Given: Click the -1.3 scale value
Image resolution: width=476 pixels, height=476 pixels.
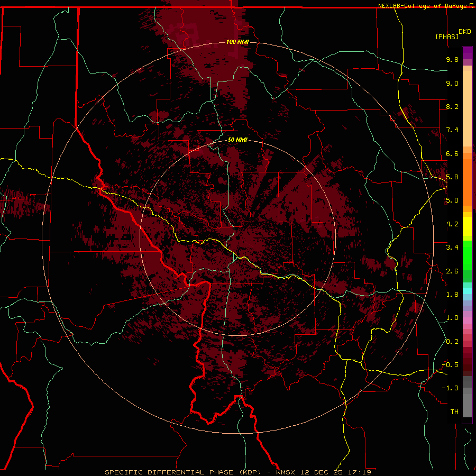Looking at the screenshot, I should 451,388.
